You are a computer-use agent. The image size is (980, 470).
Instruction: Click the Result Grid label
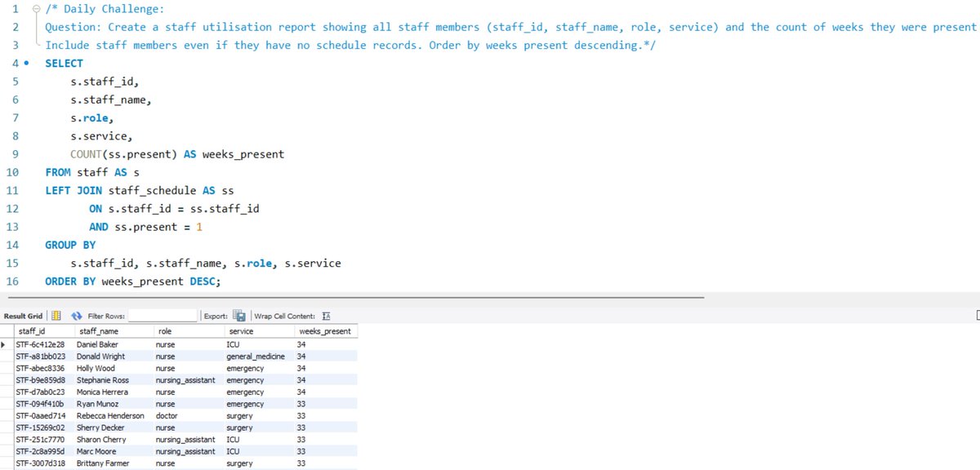coord(24,316)
